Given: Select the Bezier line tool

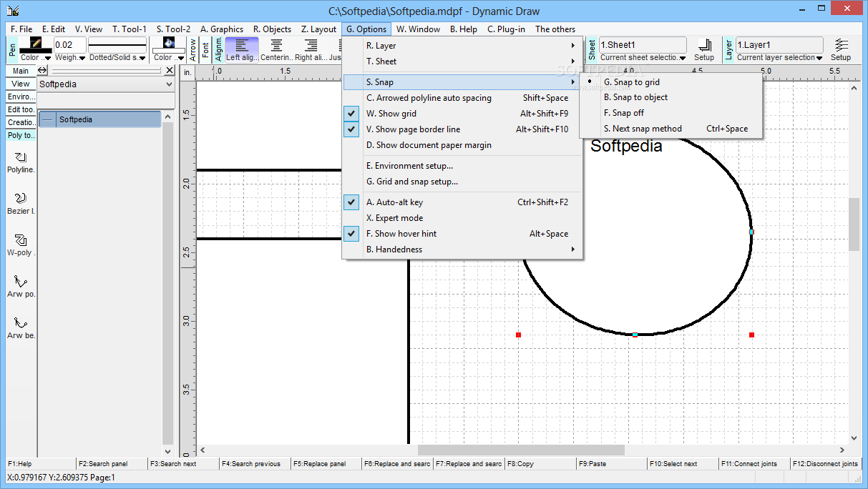Looking at the screenshot, I should coord(21,204).
